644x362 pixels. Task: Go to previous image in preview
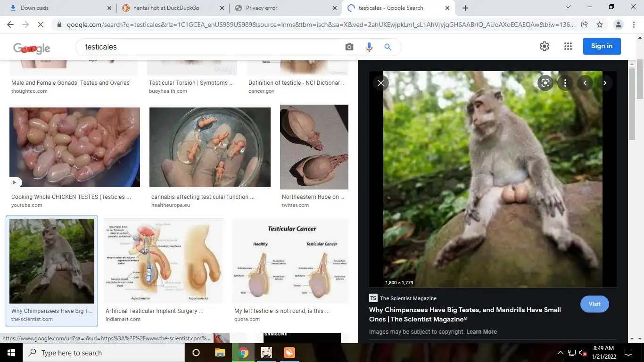pyautogui.click(x=585, y=83)
